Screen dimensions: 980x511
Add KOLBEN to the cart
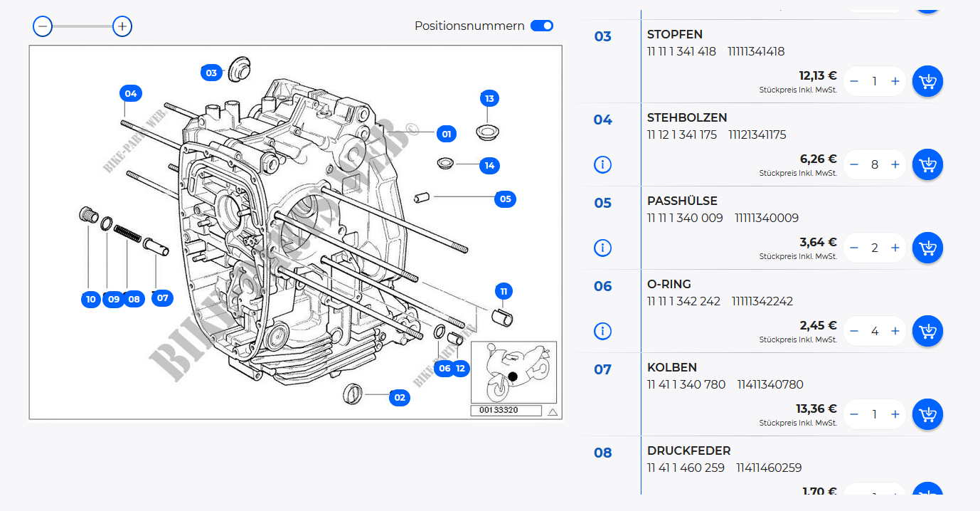point(927,414)
